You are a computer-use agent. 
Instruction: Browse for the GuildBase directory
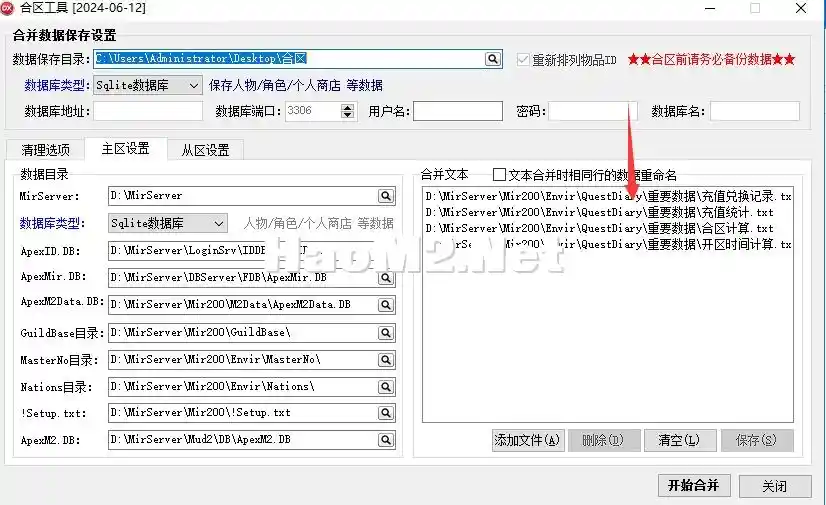coord(386,333)
